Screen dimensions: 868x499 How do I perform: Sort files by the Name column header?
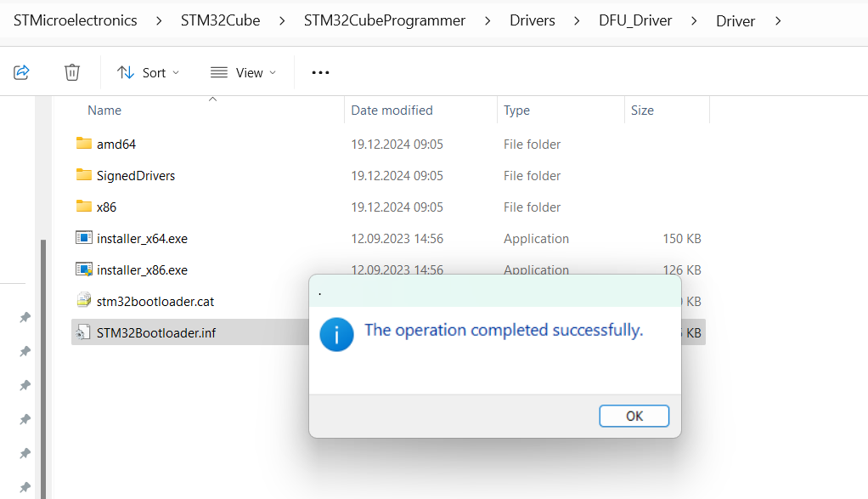(104, 110)
